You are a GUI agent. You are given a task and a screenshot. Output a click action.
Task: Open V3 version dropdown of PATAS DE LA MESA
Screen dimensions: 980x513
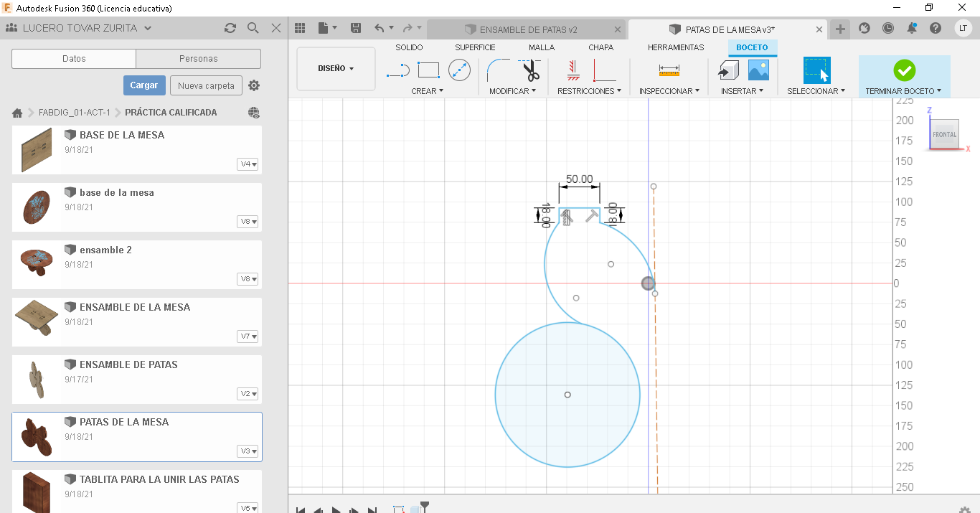point(248,451)
